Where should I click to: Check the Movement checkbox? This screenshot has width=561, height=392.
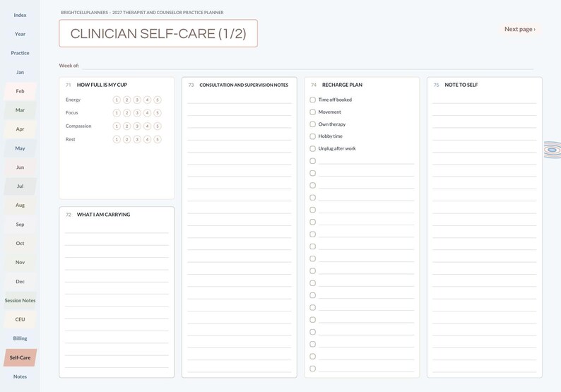coord(313,112)
